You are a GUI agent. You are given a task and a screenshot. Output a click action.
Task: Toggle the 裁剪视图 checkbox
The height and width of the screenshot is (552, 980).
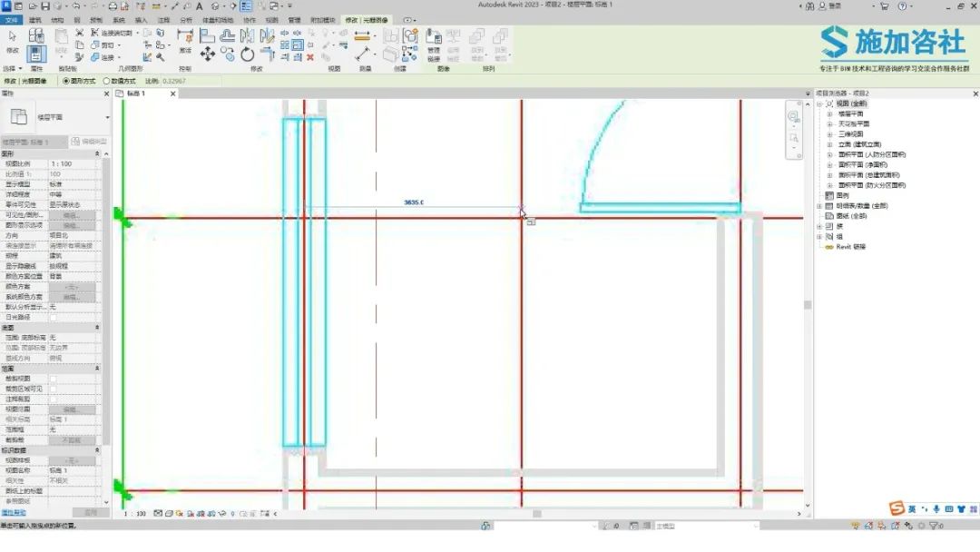(54, 379)
